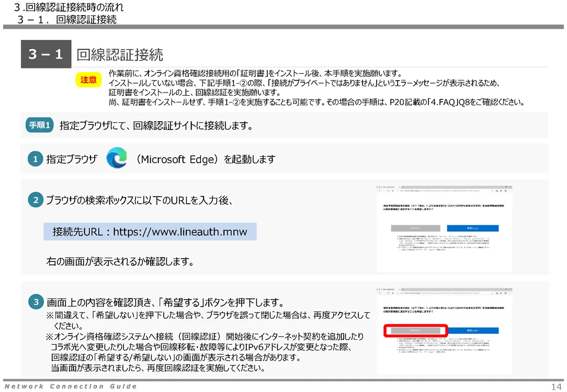Click the Network Connection Guide footer text
Image resolution: width=567 pixels, height=392 pixels.
tap(71, 386)
